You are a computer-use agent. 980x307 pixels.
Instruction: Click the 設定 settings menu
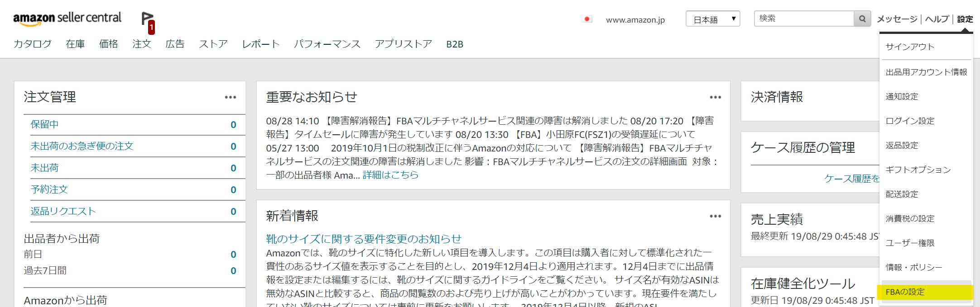click(x=965, y=19)
